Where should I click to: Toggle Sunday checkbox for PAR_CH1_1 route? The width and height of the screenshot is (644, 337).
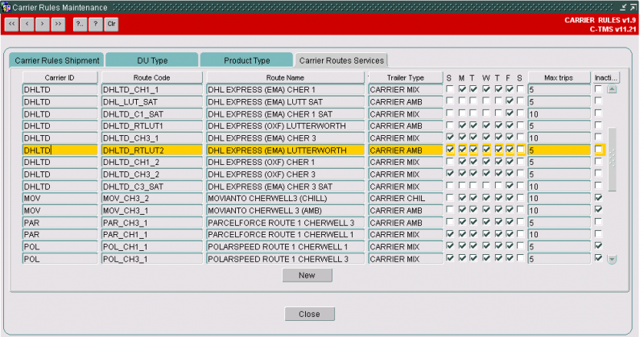point(450,233)
